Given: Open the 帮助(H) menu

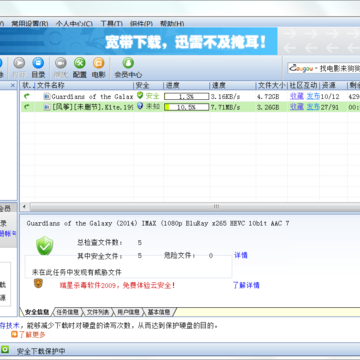Looking at the screenshot, I should pos(172,24).
